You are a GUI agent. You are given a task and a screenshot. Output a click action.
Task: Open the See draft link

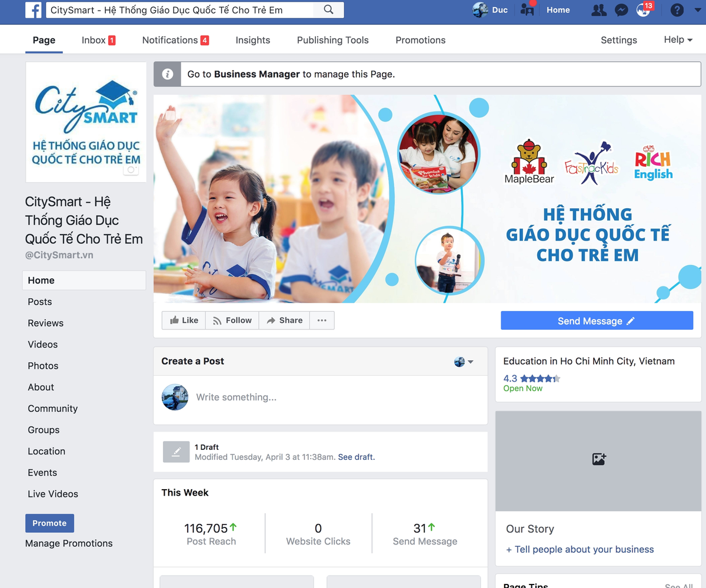tap(357, 457)
